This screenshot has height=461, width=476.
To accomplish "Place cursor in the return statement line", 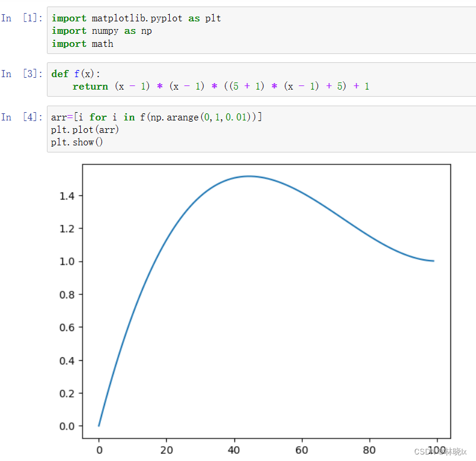I will point(221,87).
